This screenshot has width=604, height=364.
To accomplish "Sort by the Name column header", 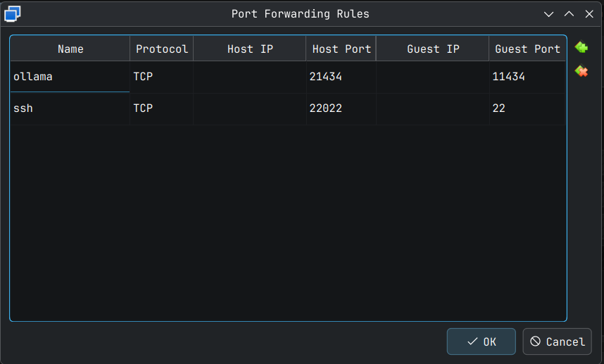I will pos(70,49).
